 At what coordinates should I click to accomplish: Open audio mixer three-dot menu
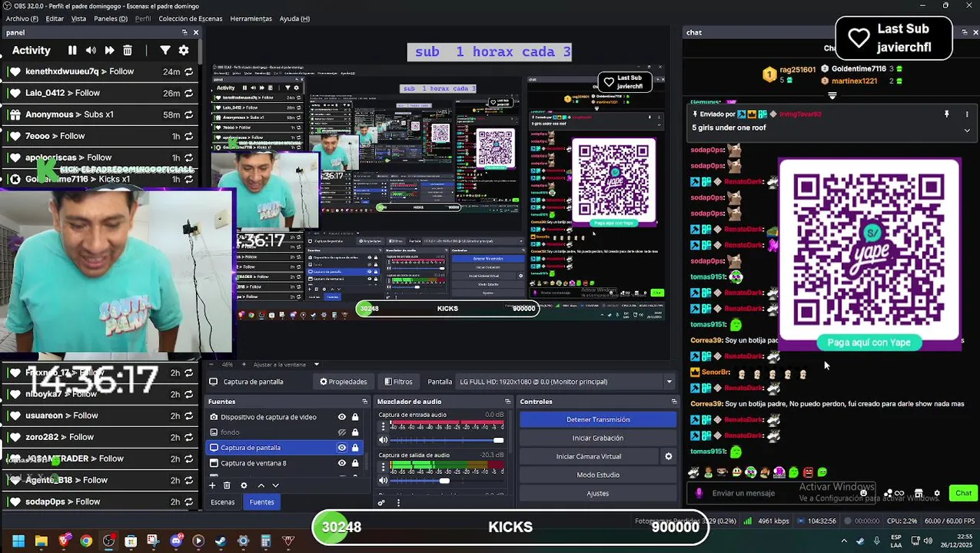tap(398, 502)
